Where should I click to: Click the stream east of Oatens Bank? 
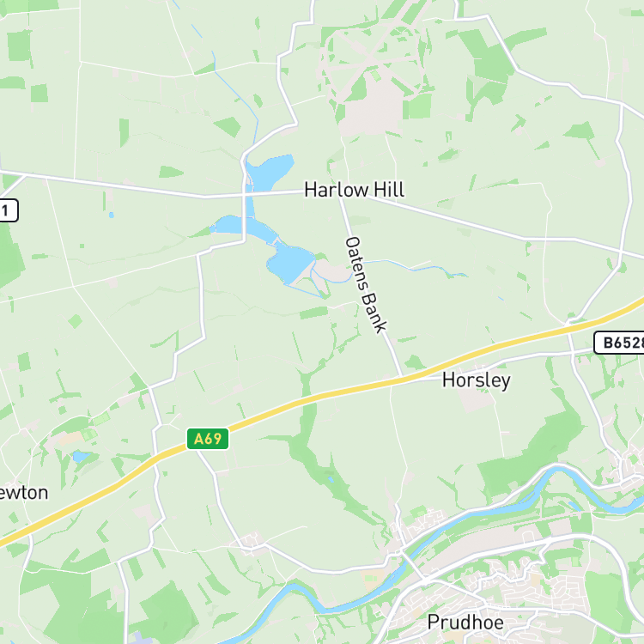(x=415, y=267)
